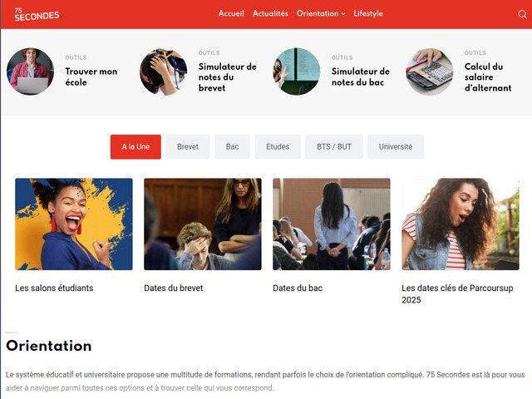This screenshot has width=532, height=399.
Task: Select the Etudes tab
Action: click(278, 147)
